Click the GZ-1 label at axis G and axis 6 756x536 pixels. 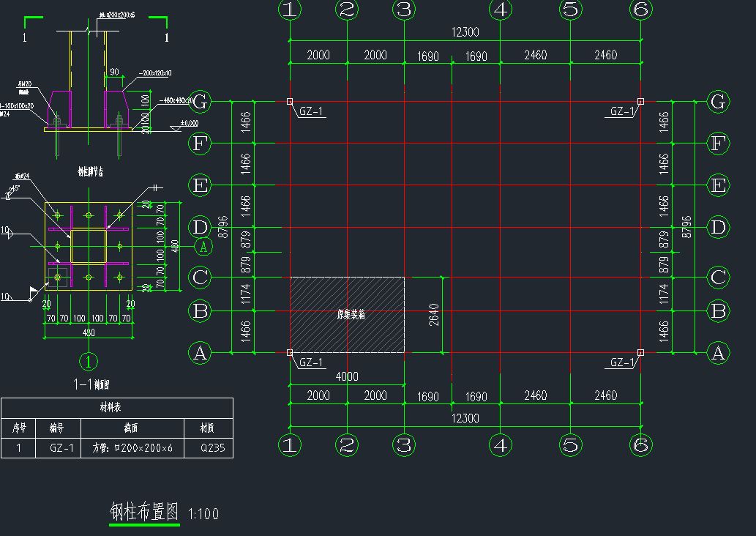point(622,111)
